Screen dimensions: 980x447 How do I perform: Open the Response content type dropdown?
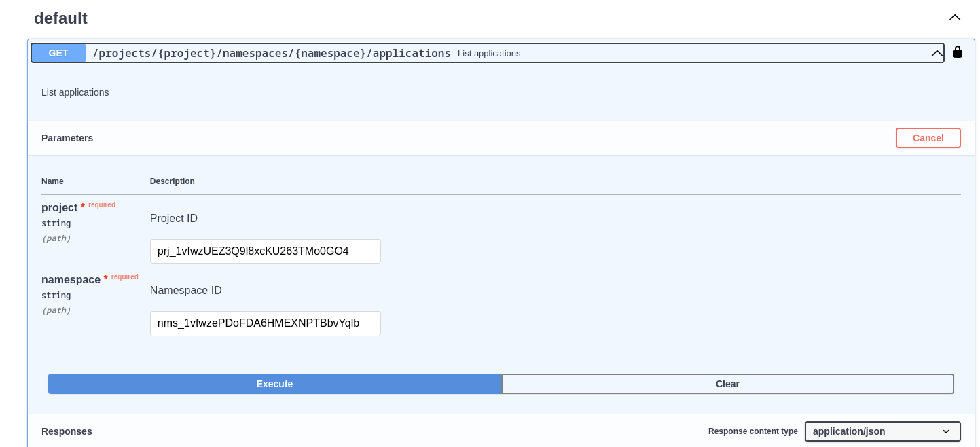coord(882,431)
